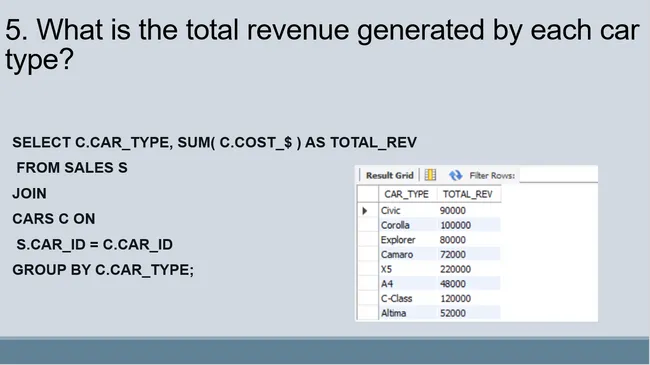Viewport: 650px width, 365px height.
Task: Select the Altima cell
Action: pos(407,313)
